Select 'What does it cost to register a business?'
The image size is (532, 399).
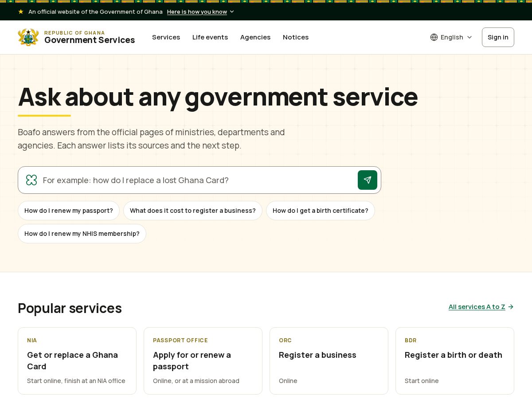click(x=193, y=211)
